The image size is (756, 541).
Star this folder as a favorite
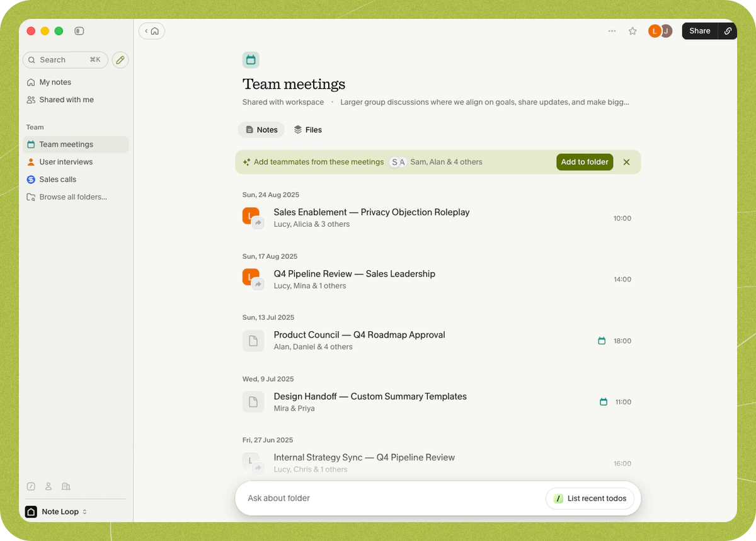pos(633,31)
